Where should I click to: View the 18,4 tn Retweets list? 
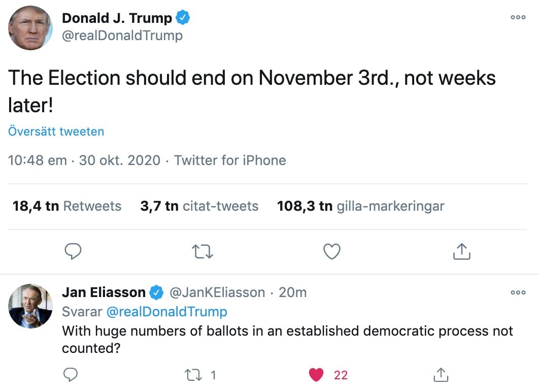[x=67, y=206]
